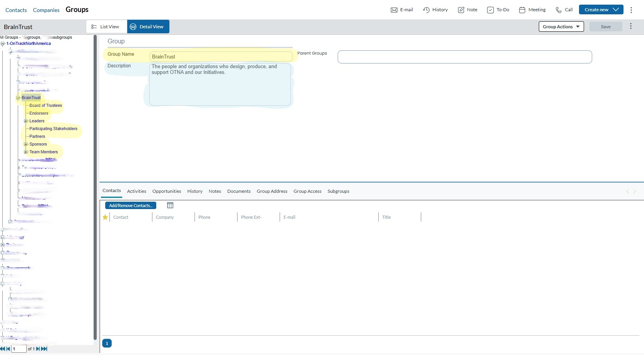Switch to the Opportunities tab
Image resolution: width=644 pixels, height=355 pixels.
pyautogui.click(x=166, y=191)
